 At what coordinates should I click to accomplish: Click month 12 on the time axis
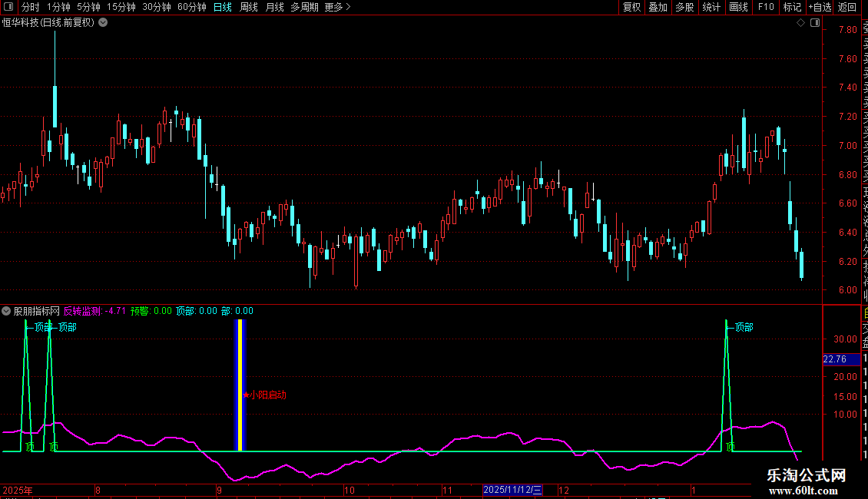564,490
